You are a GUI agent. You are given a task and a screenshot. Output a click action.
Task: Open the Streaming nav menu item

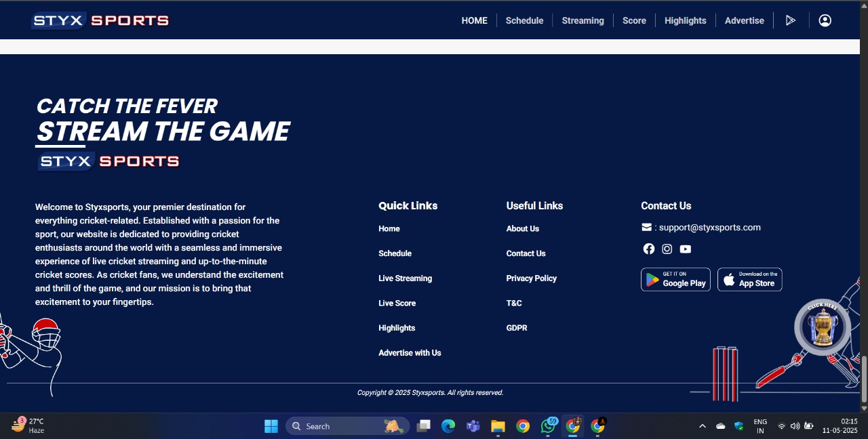click(x=583, y=20)
